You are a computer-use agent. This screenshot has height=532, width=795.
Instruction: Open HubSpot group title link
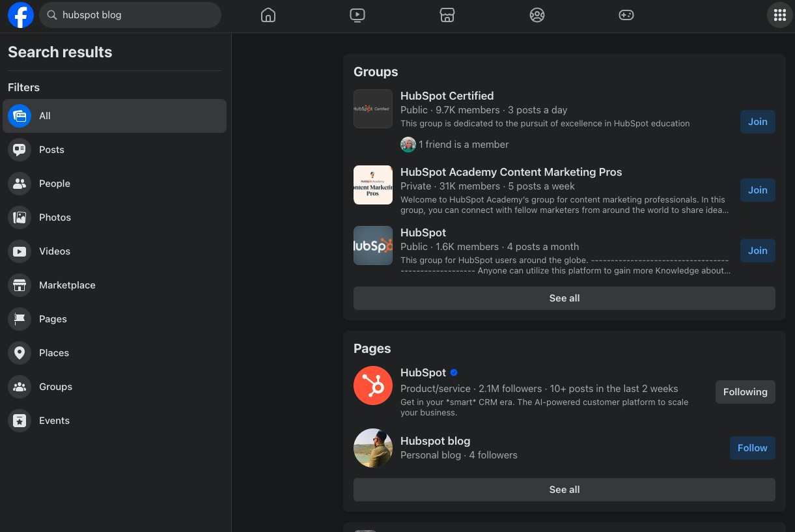tap(423, 232)
